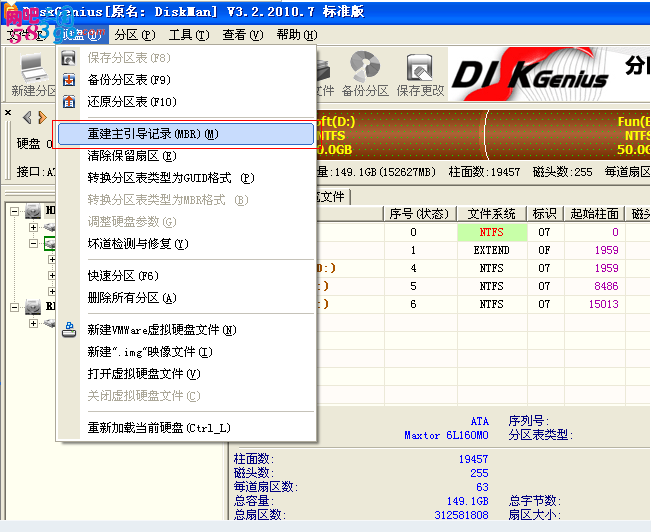Click the cylinder count value 19457 in details

(473, 459)
